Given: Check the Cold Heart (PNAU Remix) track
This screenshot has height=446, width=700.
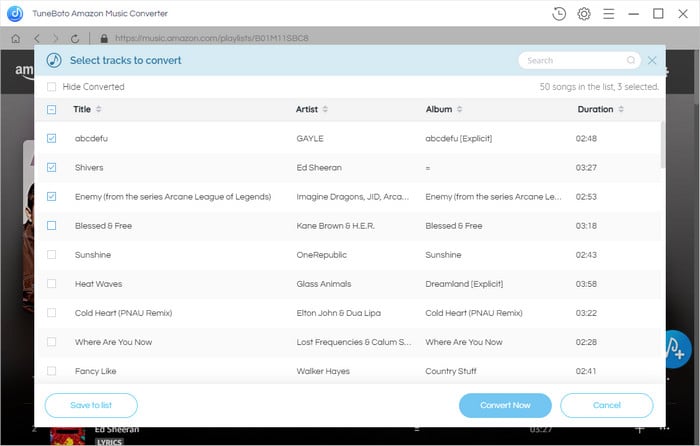Looking at the screenshot, I should (51, 313).
